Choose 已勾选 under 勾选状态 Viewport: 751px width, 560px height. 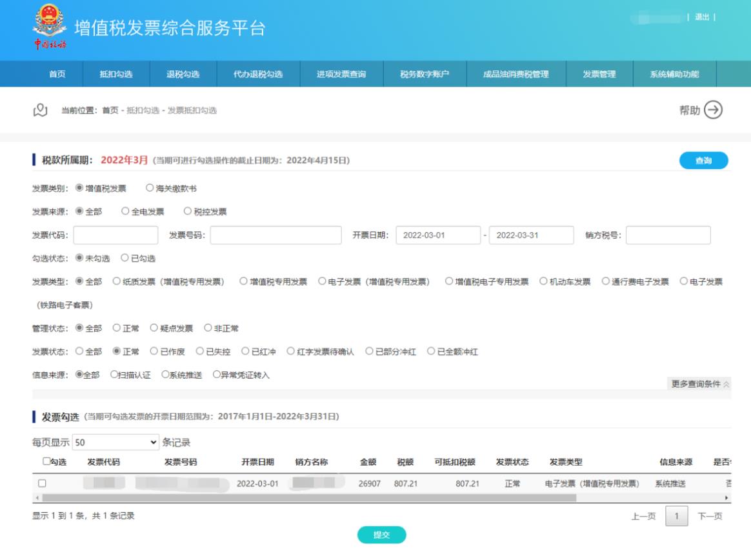coord(125,258)
